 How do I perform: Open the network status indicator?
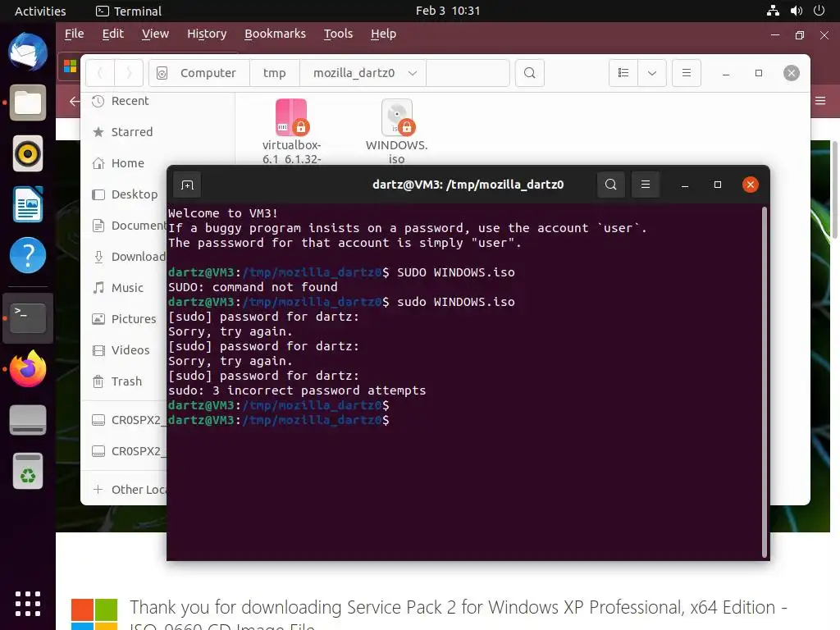773,11
